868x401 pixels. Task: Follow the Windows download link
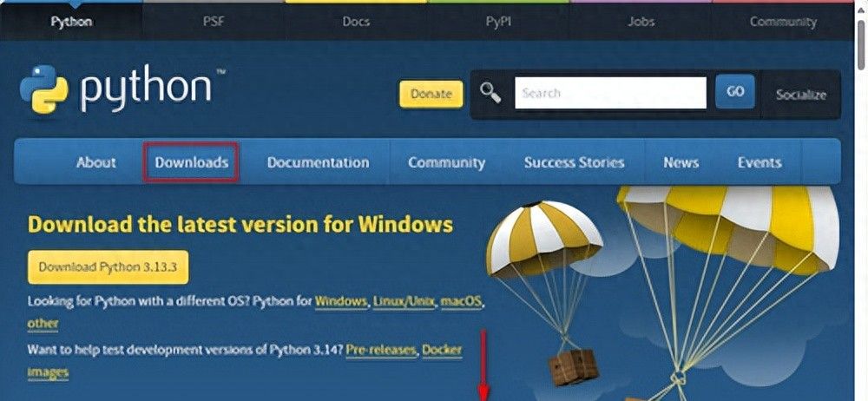tap(341, 302)
